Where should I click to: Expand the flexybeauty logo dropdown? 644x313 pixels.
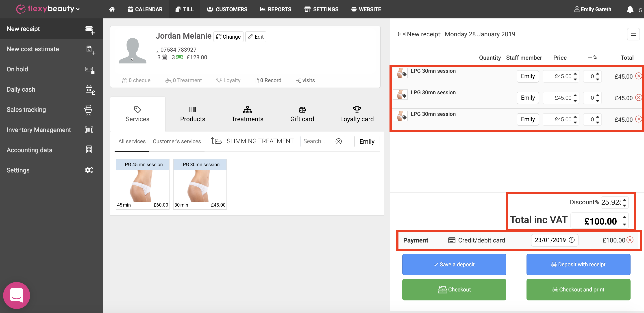click(x=78, y=9)
